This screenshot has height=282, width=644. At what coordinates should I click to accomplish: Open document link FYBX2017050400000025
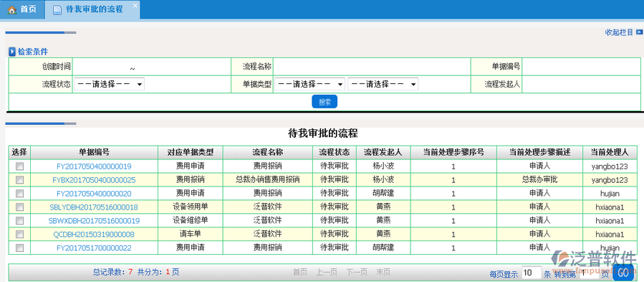(x=94, y=180)
